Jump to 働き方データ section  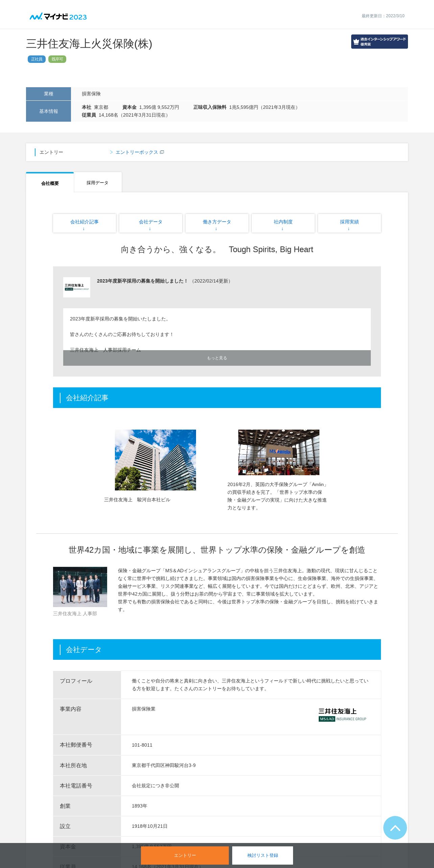(217, 223)
